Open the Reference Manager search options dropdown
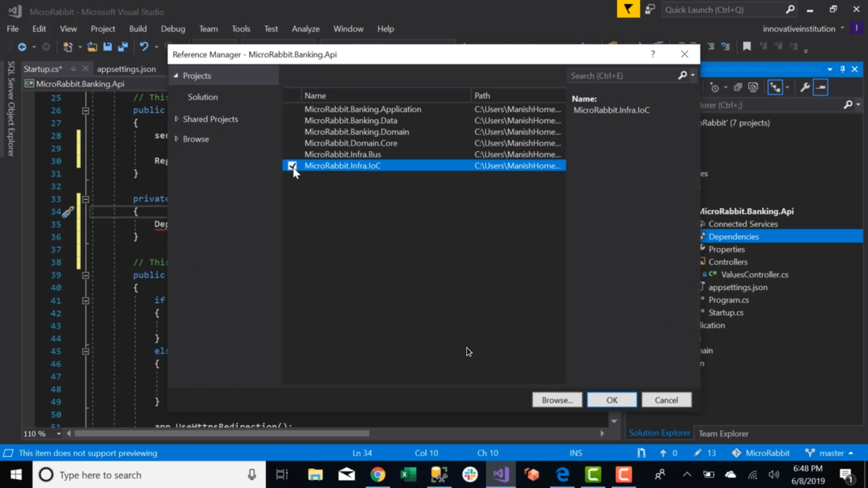Screen dimensions: 868x488 click(x=692, y=75)
